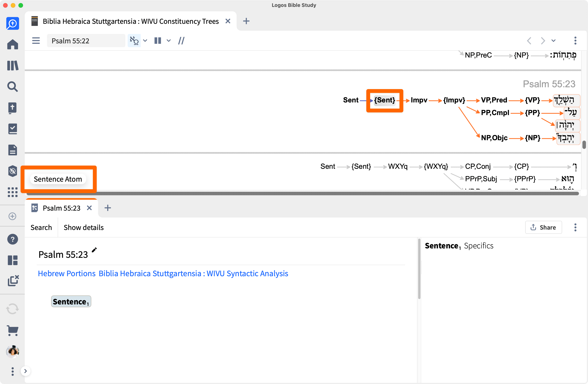Expand the interlinear options dropdown arrow
This screenshot has width=588, height=384.
[x=145, y=40]
